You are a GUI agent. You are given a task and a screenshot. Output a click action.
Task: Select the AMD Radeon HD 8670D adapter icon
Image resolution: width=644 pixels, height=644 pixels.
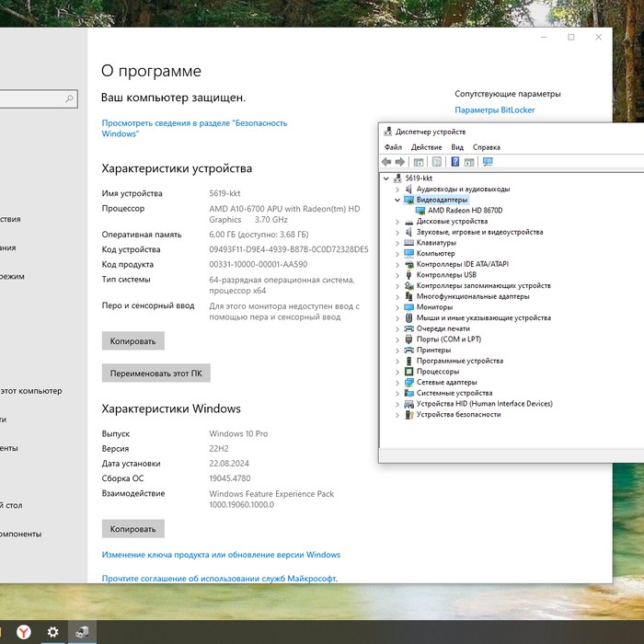420,211
